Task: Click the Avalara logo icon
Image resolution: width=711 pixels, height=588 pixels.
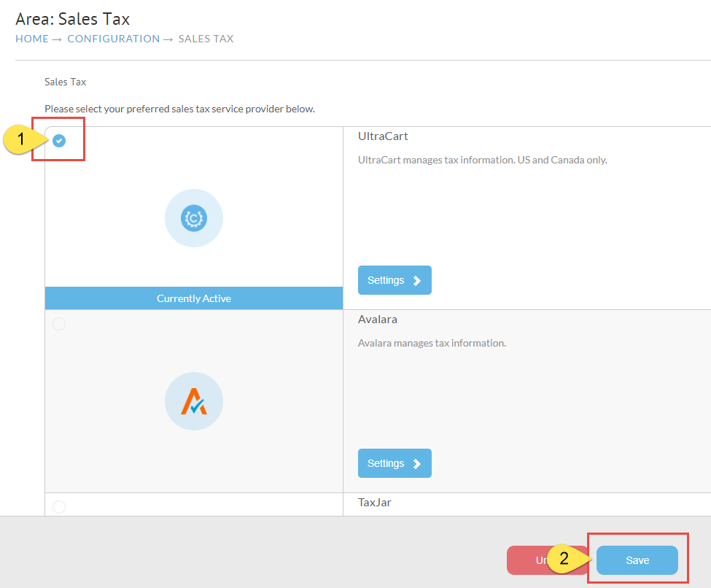Action: [194, 401]
